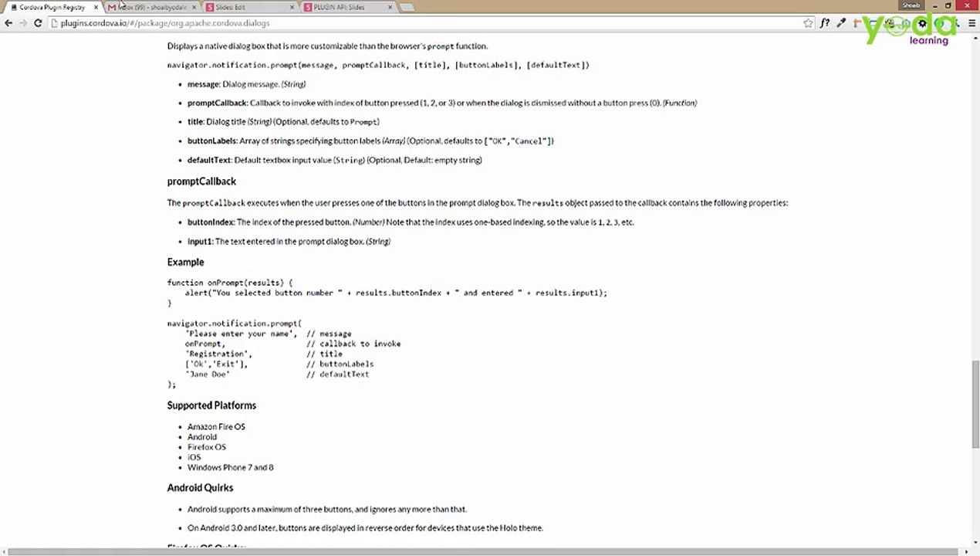Click the black gear extension icon
980x556 pixels.
(x=922, y=23)
